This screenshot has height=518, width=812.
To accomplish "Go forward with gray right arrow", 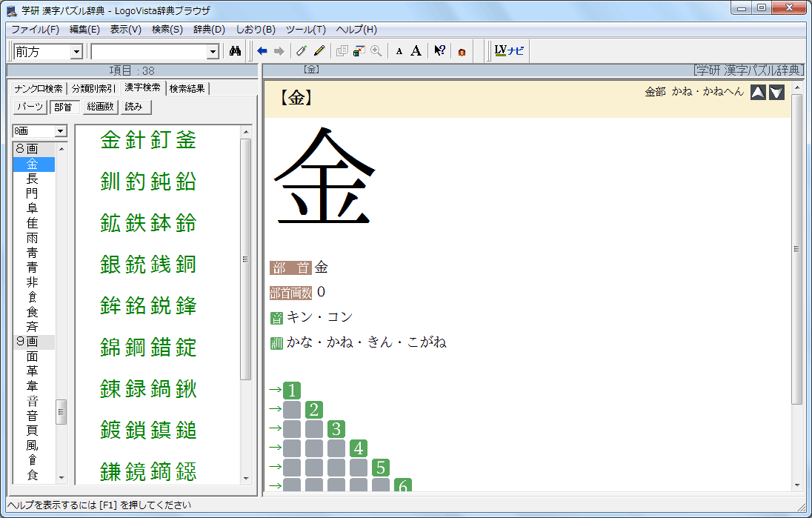I will 279,51.
